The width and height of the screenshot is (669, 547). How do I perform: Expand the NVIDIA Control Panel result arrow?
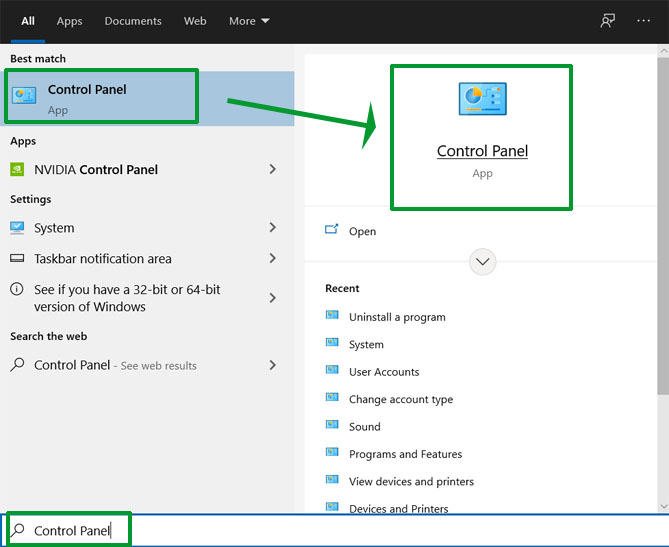(x=273, y=169)
